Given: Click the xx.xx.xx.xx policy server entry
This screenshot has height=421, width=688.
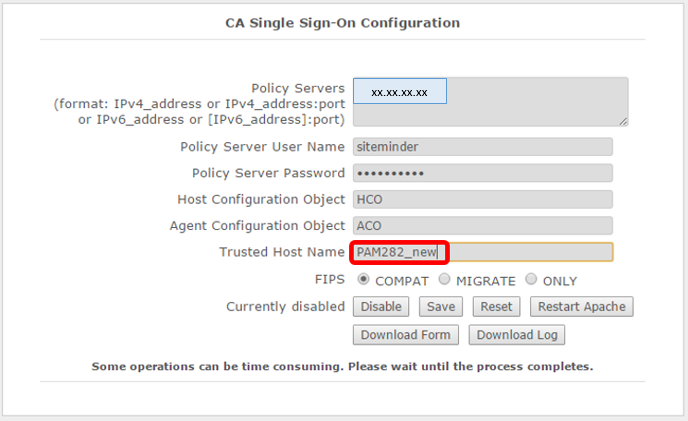Looking at the screenshot, I should click(399, 92).
